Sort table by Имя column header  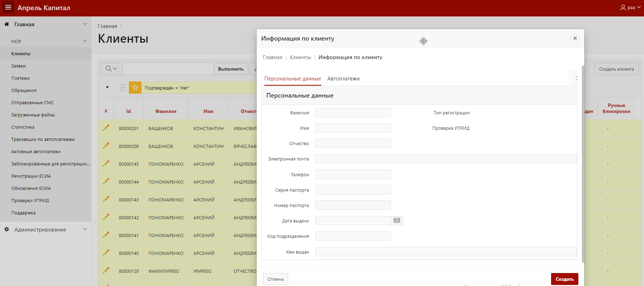(208, 111)
